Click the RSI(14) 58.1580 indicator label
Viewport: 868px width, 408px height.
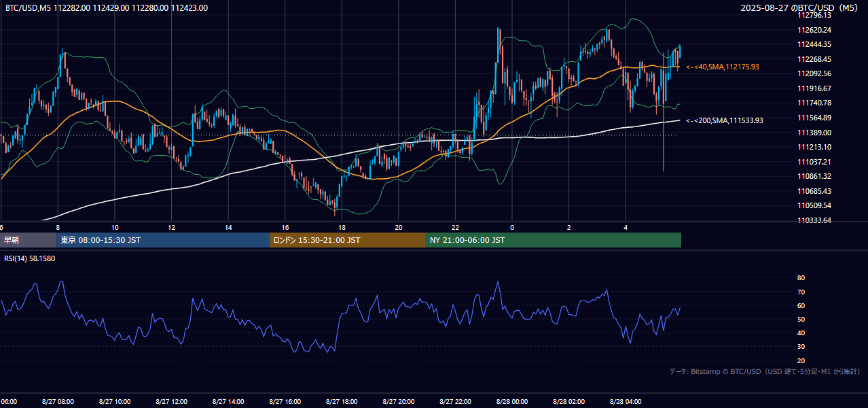coord(30,258)
